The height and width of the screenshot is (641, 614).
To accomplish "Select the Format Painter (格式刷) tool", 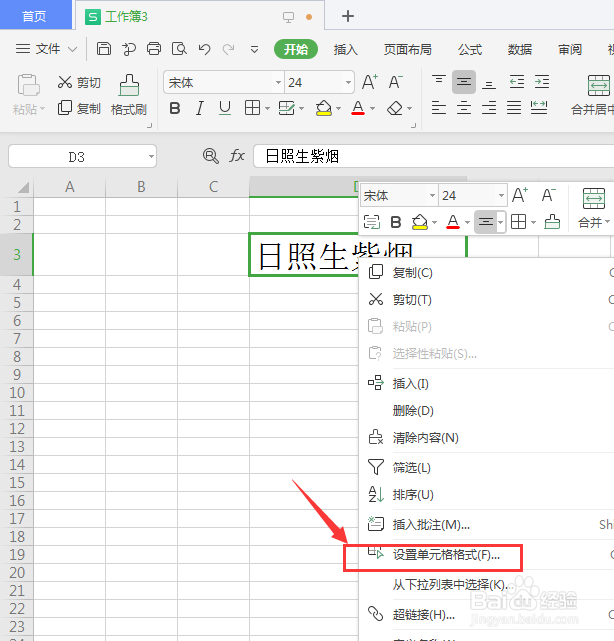I will pyautogui.click(x=129, y=95).
